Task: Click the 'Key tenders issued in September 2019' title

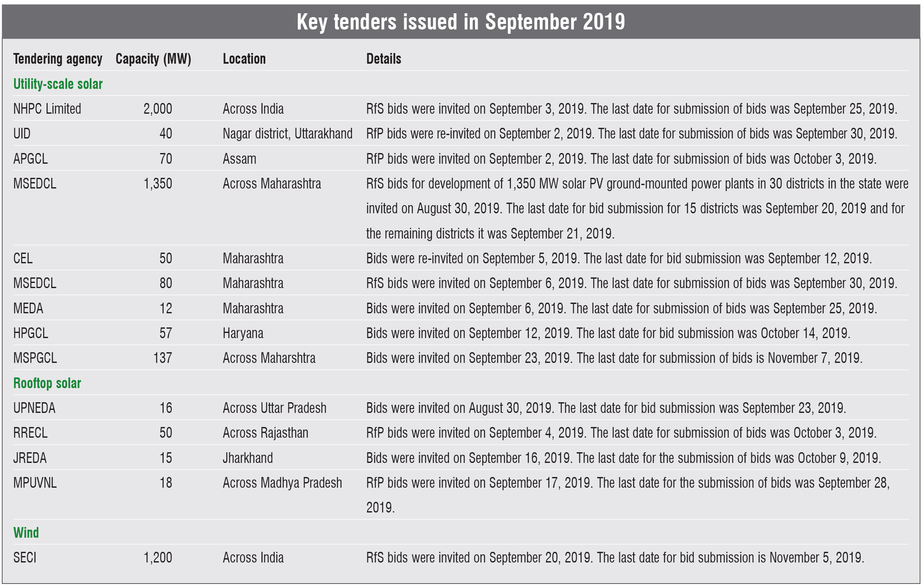Action: tap(461, 22)
